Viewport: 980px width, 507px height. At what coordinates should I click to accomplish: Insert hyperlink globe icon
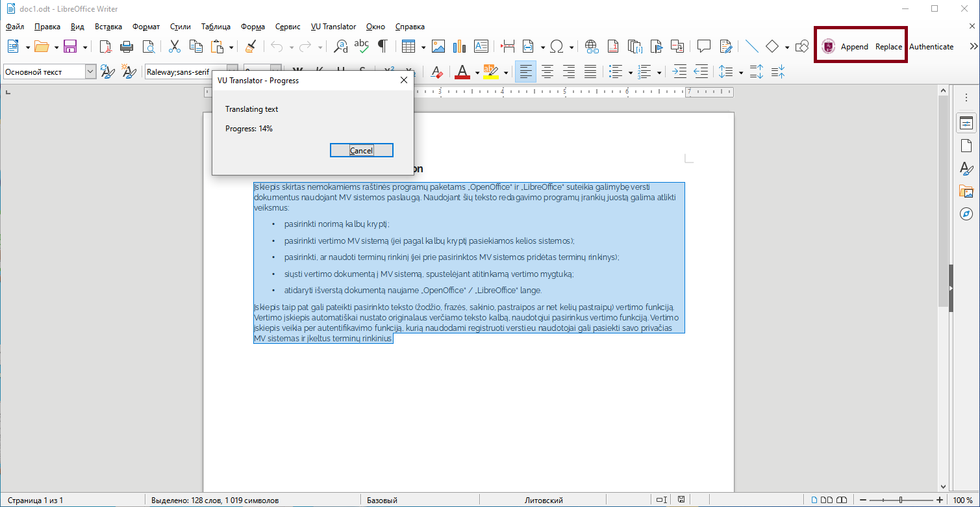point(591,47)
